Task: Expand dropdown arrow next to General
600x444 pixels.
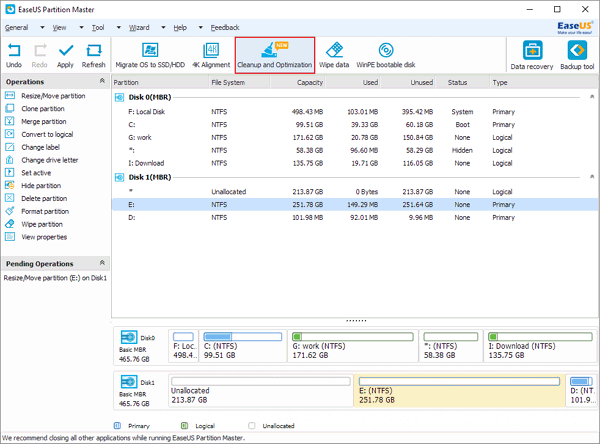Action: [42, 28]
